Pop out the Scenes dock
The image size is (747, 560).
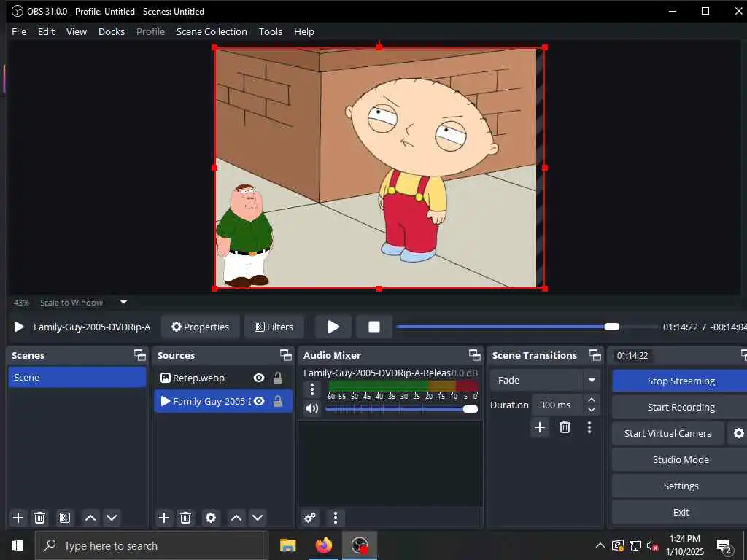point(139,355)
